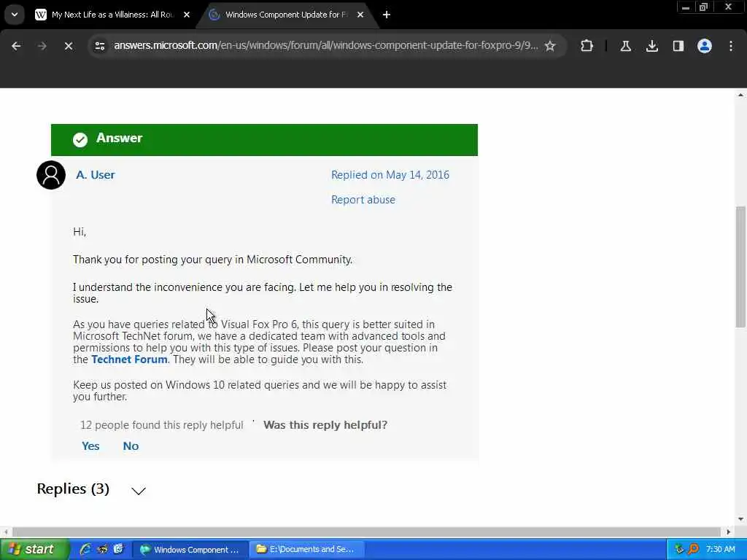Image resolution: width=747 pixels, height=560 pixels.
Task: Click 'Was this reply helpful?' text
Action: click(x=325, y=425)
